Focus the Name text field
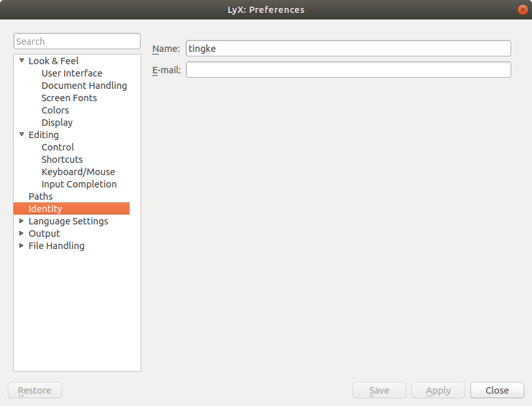The height and width of the screenshot is (406, 532). [348, 48]
